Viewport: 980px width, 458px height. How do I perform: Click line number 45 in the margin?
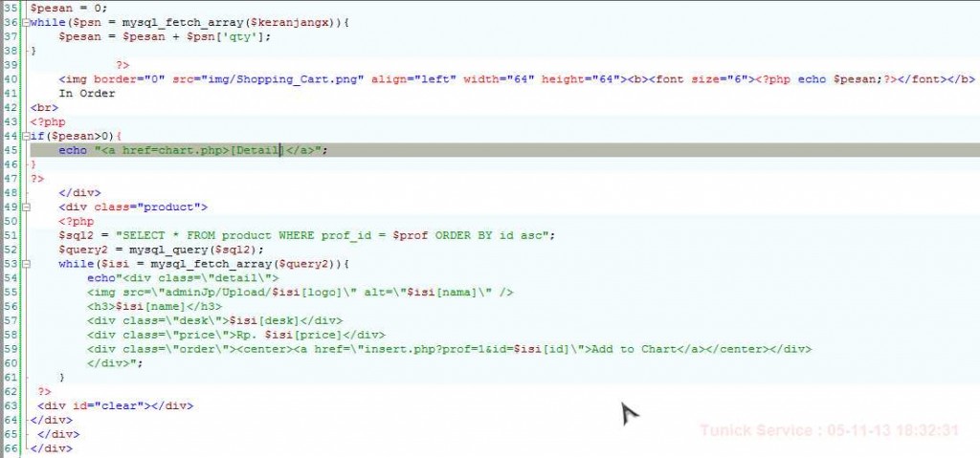11,150
